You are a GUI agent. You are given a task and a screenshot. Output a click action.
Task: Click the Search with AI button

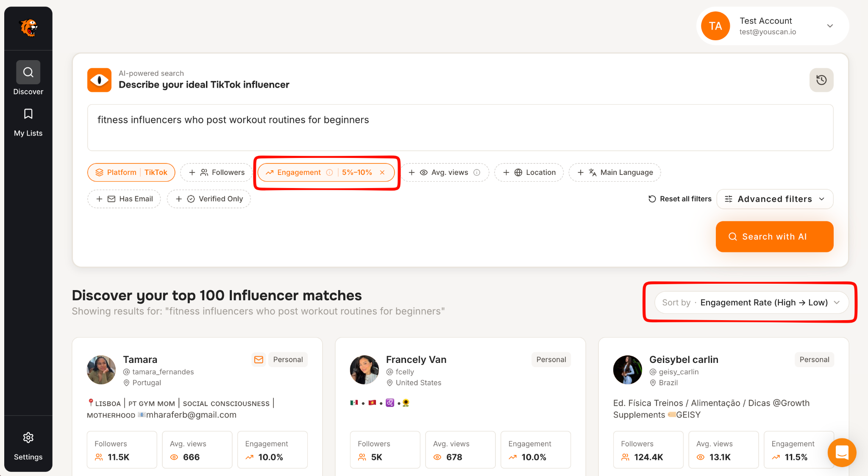click(x=774, y=237)
